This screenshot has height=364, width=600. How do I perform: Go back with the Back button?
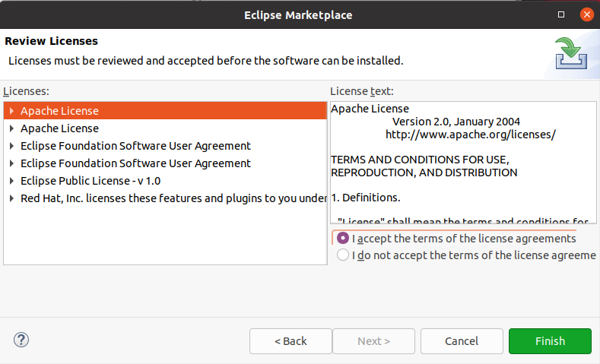click(x=290, y=341)
